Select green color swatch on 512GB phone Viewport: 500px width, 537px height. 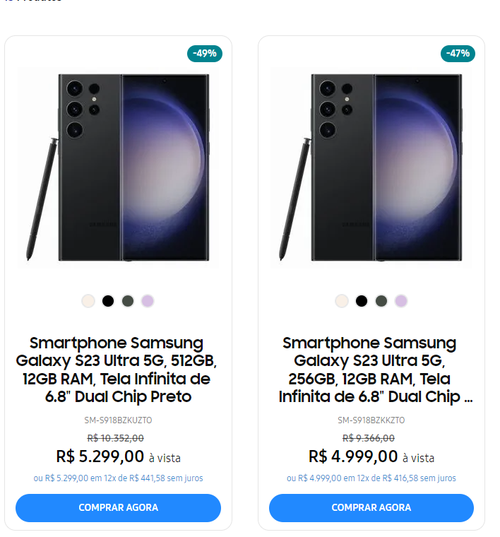(x=128, y=301)
